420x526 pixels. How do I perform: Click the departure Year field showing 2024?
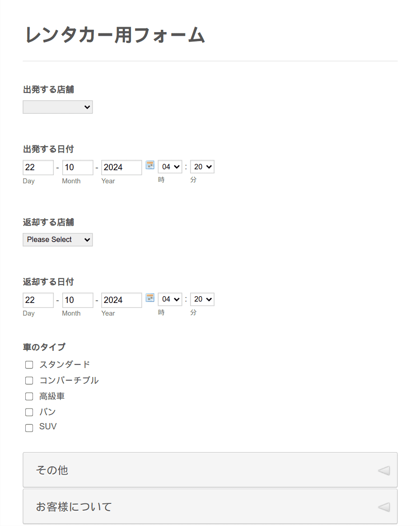click(x=121, y=168)
